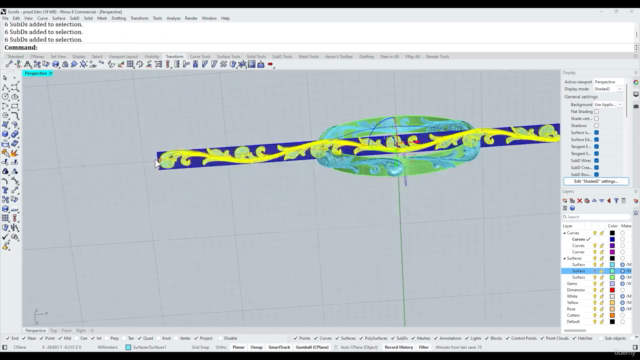The width and height of the screenshot is (640, 360).
Task: Switch to the Curve Tools toolbar tab
Action: pos(200,57)
